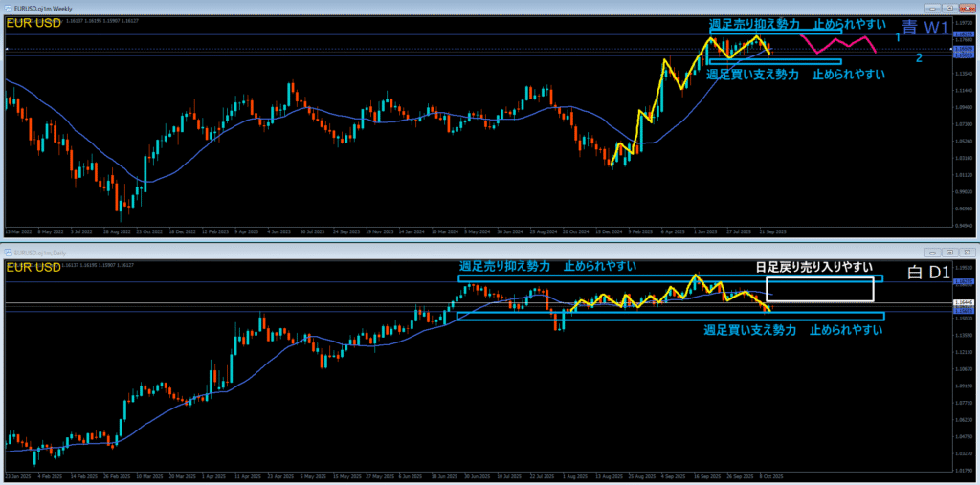
Task: Restore down the EURUSD Weekly chart window
Action: click(950, 8)
